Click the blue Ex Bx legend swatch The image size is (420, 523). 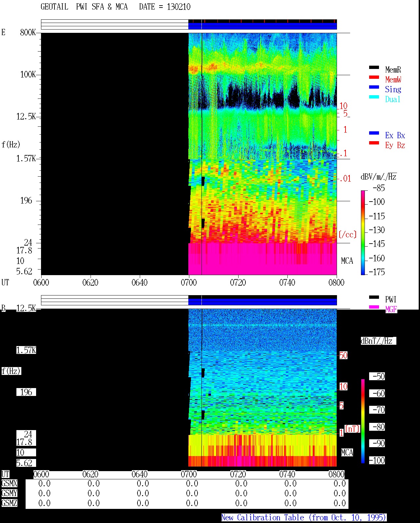coord(374,133)
